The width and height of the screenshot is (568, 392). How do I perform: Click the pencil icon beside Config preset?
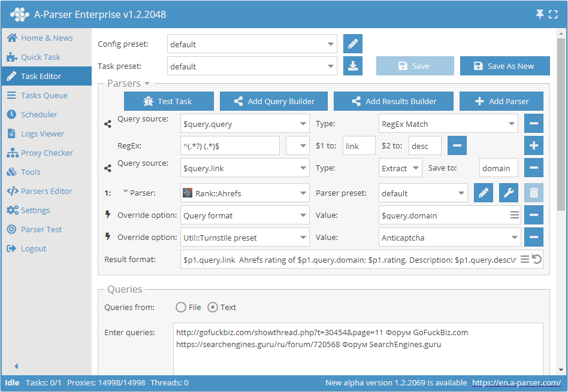353,44
